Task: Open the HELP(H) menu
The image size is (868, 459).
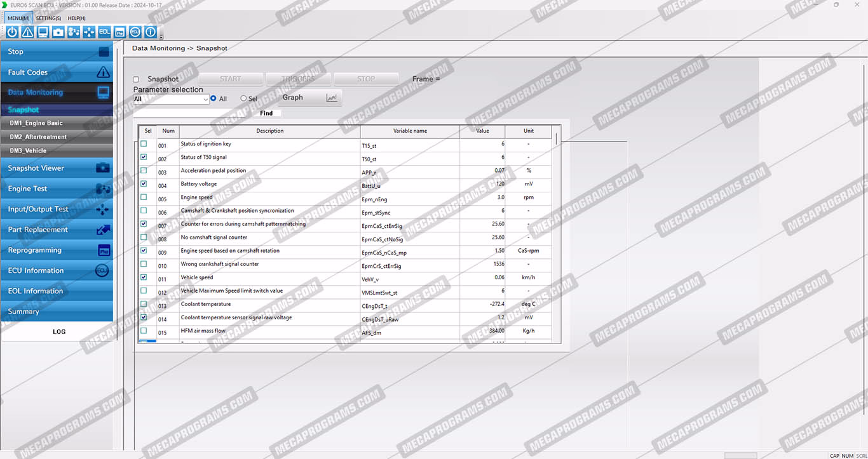Action: click(x=76, y=18)
